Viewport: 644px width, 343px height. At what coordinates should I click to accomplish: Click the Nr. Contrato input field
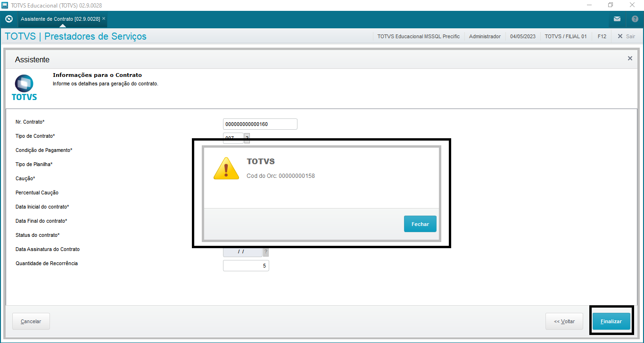[260, 124]
